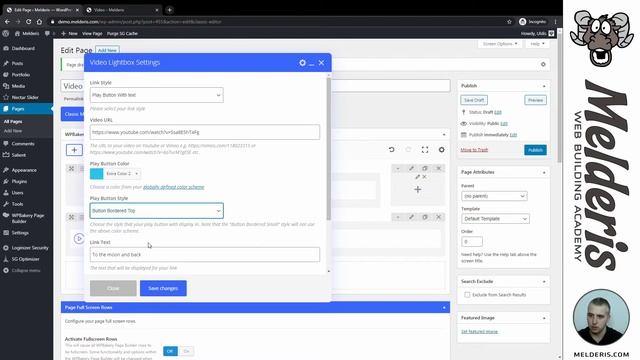Click the Preview button
The height and width of the screenshot is (360, 640).
pos(535,100)
